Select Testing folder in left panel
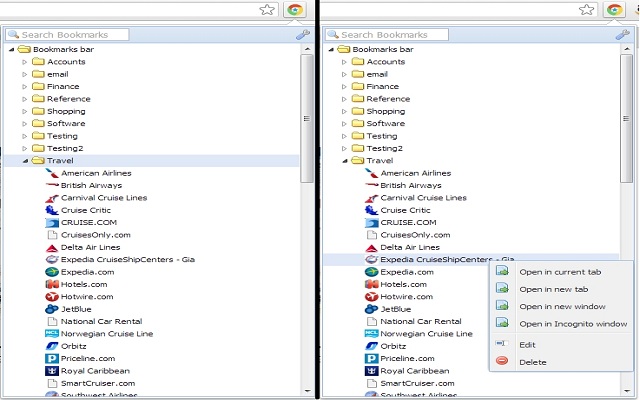Screen dimensions: 640x400 (x=62, y=136)
